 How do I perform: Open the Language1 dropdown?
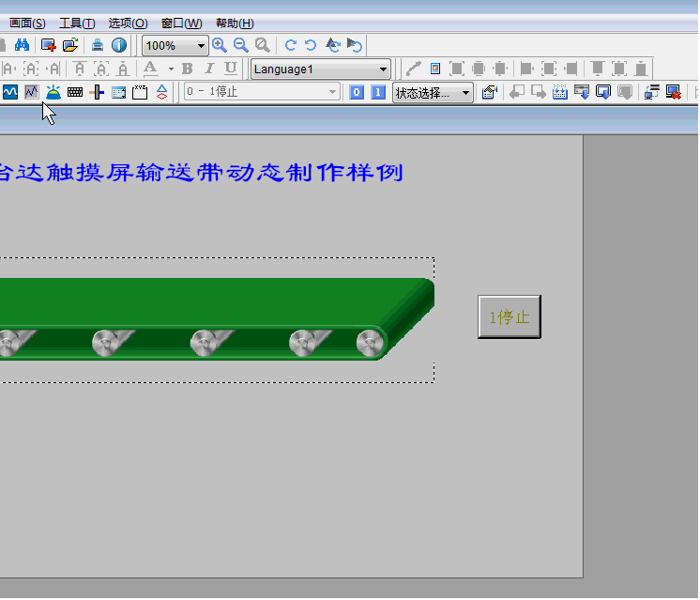[321, 69]
